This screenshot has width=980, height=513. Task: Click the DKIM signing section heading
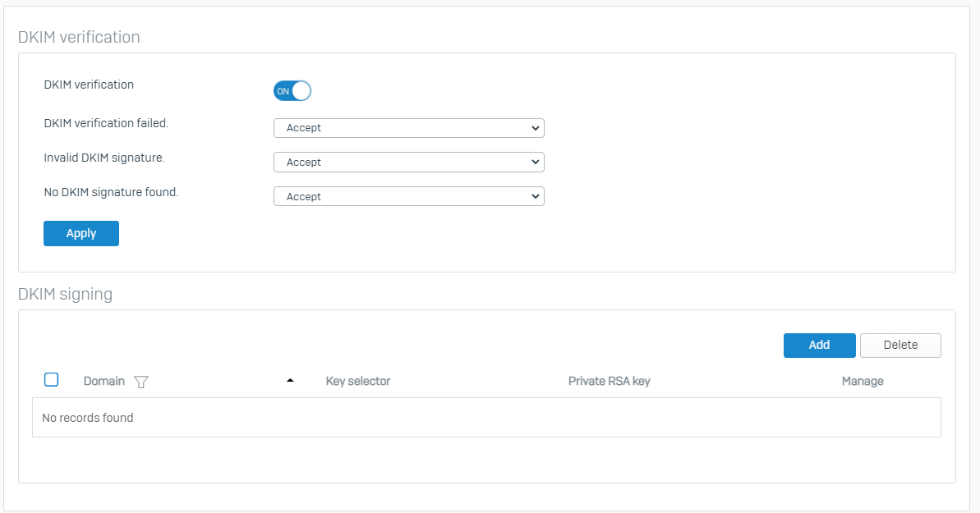(65, 294)
